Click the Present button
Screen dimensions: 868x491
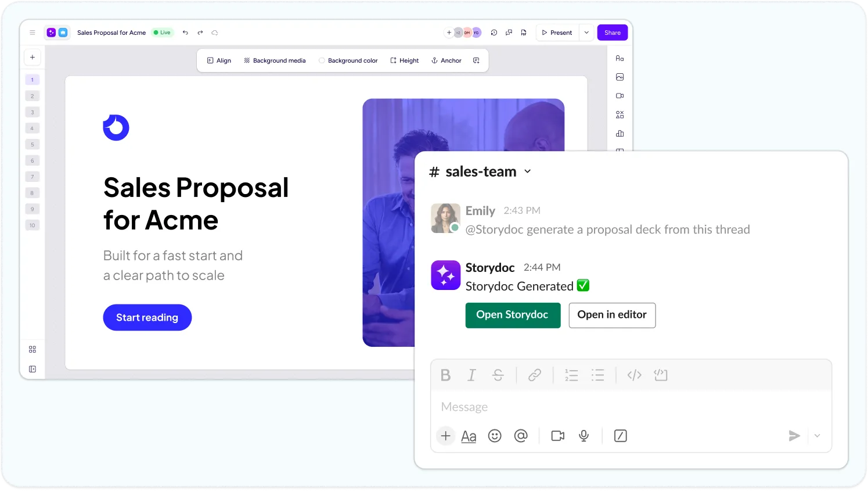click(557, 33)
